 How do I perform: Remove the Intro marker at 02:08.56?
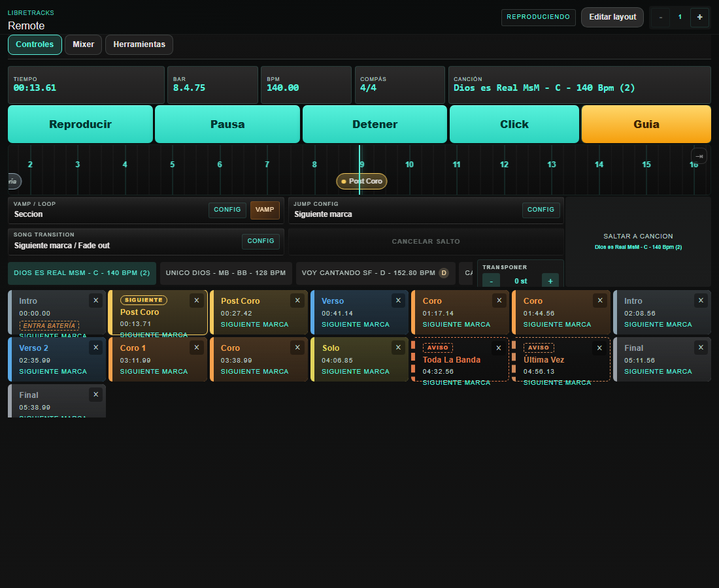(701, 301)
